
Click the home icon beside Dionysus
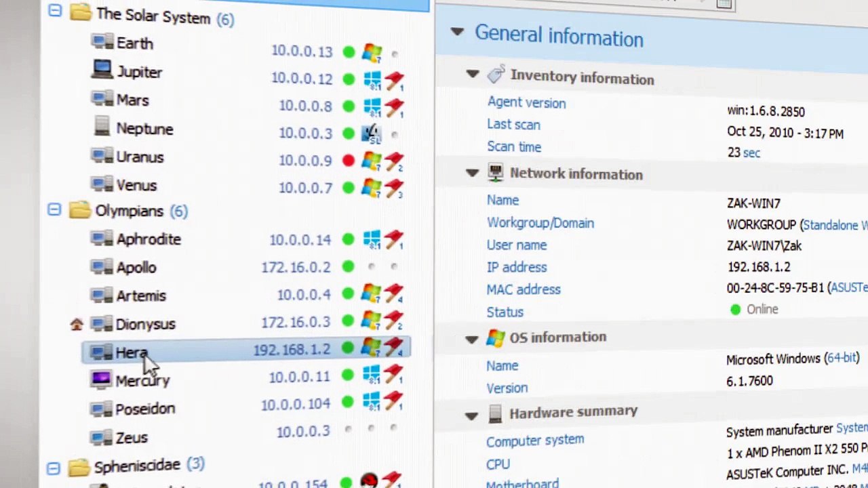point(76,325)
